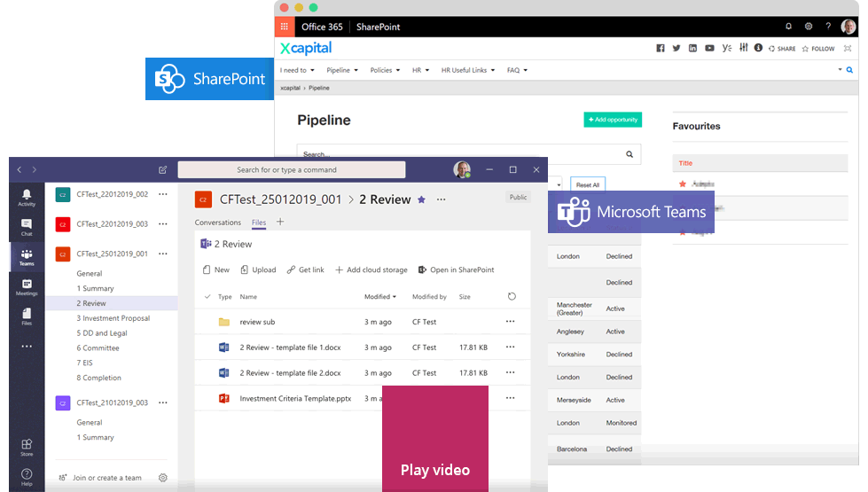
Task: Click the Add opportunity button
Action: click(x=612, y=120)
